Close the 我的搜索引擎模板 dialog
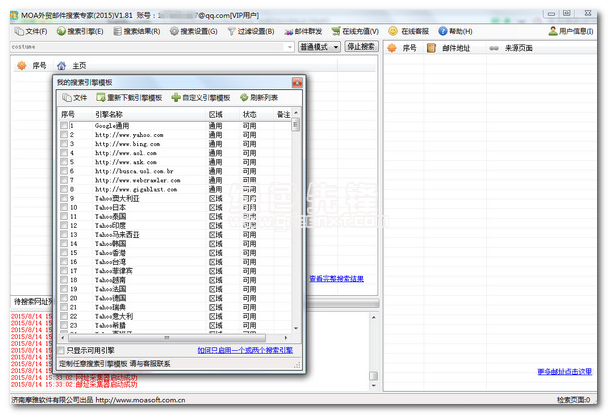The height and width of the screenshot is (415, 608). (x=297, y=82)
